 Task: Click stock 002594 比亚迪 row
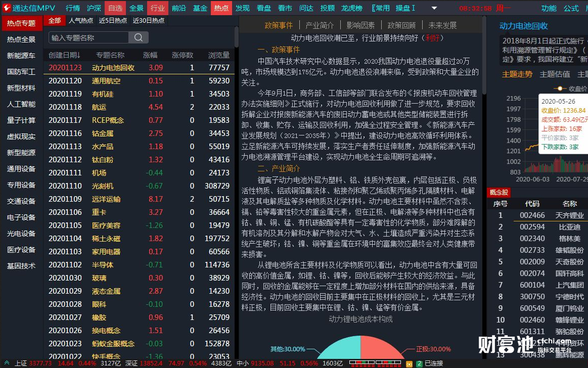click(538, 227)
